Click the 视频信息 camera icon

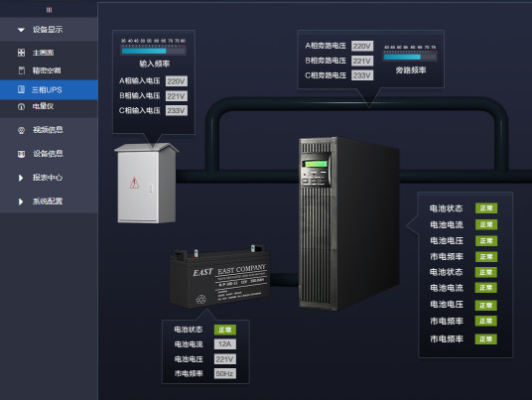point(21,130)
